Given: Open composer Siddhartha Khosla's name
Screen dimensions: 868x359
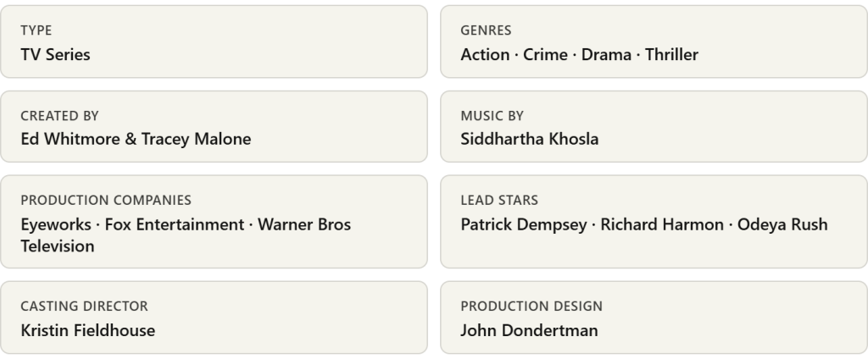Looking at the screenshot, I should point(529,140).
